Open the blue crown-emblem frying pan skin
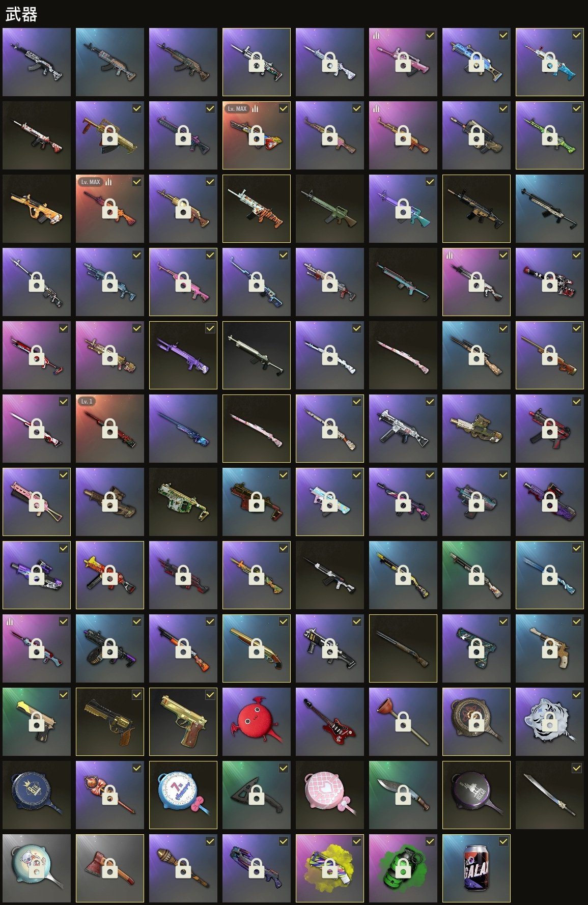This screenshot has height=905, width=588. (x=37, y=795)
